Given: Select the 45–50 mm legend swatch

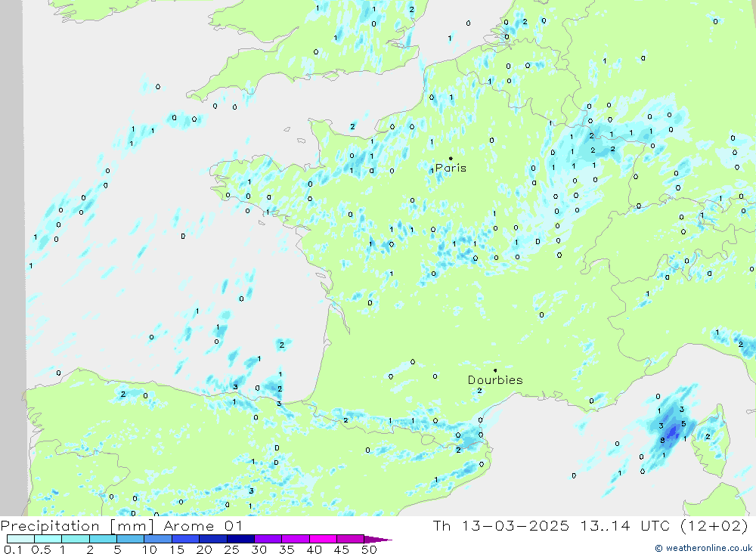Looking at the screenshot, I should [x=351, y=539].
